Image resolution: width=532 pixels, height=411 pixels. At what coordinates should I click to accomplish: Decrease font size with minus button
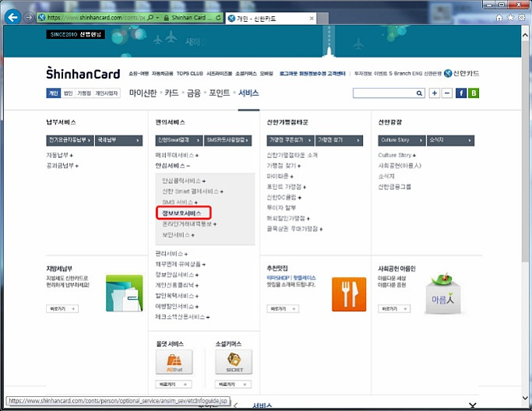point(447,93)
